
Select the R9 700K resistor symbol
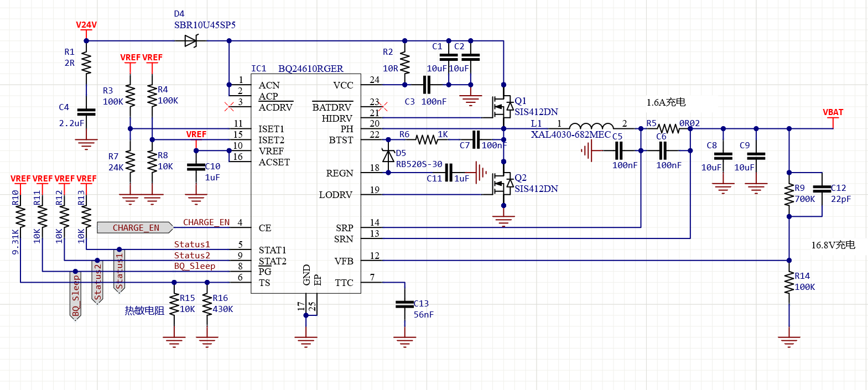[x=789, y=194]
